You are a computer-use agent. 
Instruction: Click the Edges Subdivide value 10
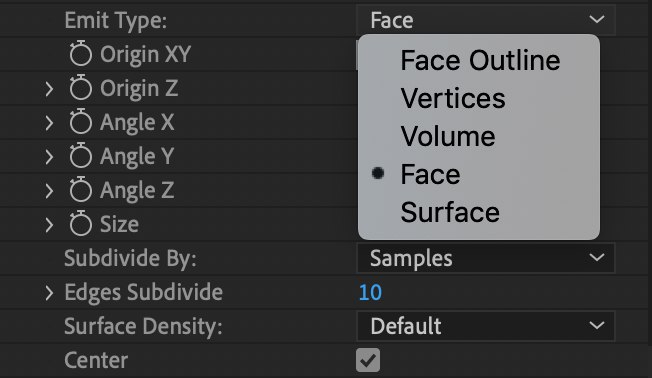(x=370, y=292)
